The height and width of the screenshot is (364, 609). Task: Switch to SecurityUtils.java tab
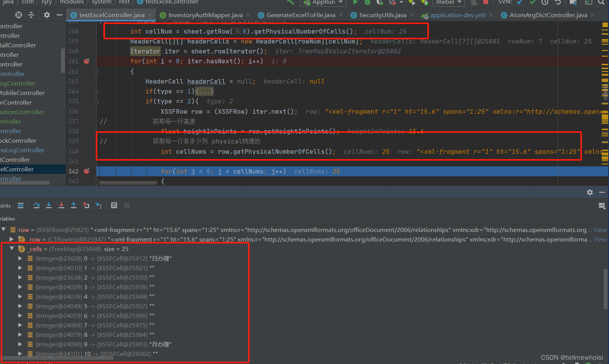tap(382, 15)
